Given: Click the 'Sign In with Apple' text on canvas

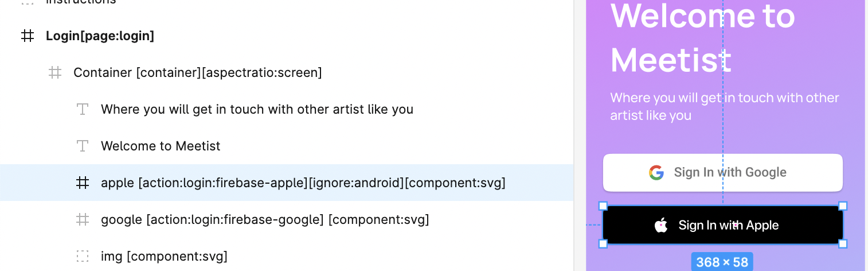Looking at the screenshot, I should 728,225.
